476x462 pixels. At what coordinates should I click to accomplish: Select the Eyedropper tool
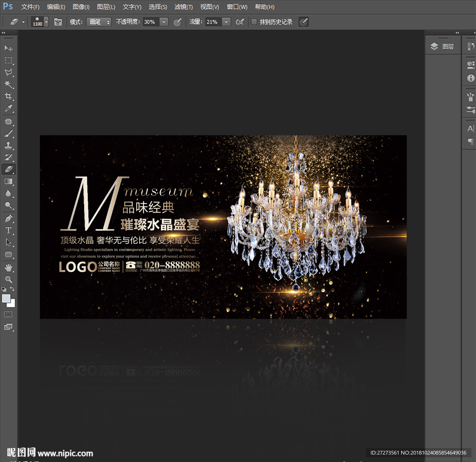[x=8, y=108]
